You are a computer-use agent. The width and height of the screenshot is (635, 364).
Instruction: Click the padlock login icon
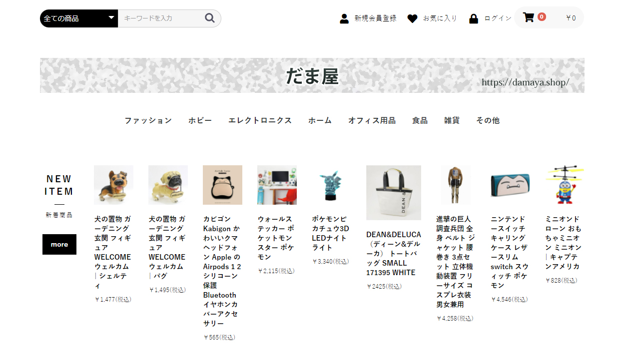click(x=474, y=19)
